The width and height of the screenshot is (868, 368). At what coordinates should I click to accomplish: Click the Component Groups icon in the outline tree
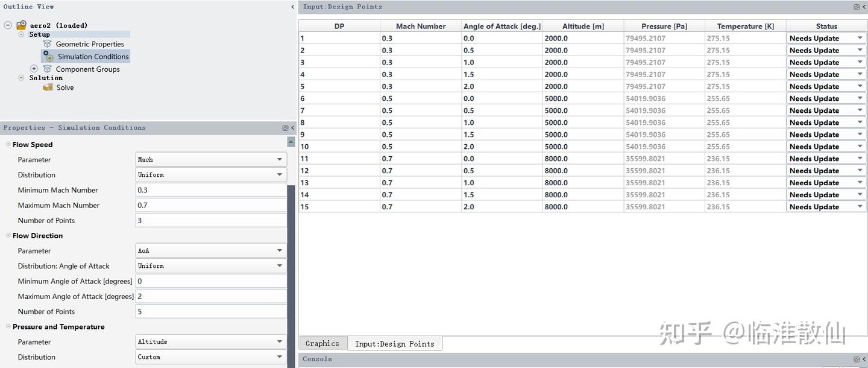[48, 69]
